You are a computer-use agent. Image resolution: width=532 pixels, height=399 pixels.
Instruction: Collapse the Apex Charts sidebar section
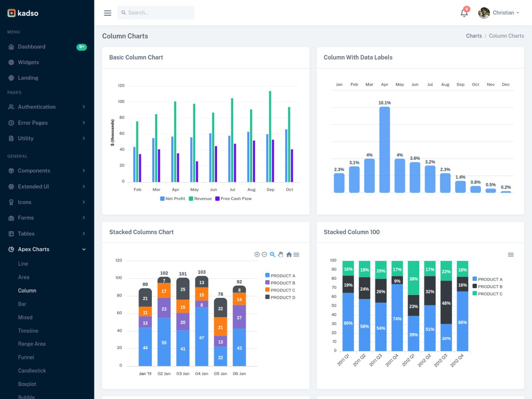click(x=47, y=249)
